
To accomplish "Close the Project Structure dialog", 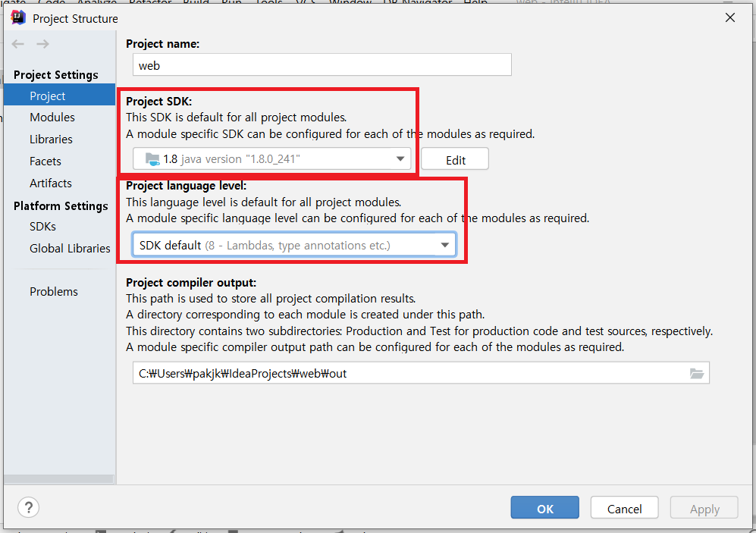I will coord(730,18).
